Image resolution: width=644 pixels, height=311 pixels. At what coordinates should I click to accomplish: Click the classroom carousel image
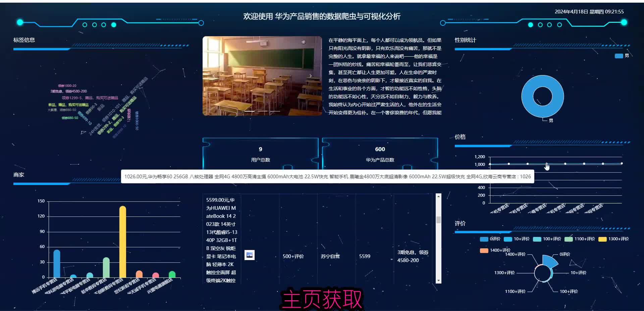pos(262,76)
